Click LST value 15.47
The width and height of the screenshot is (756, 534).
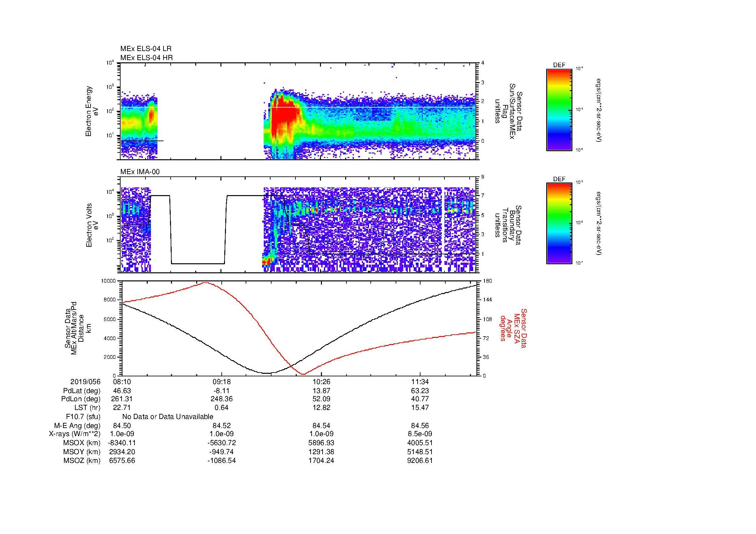click(420, 408)
